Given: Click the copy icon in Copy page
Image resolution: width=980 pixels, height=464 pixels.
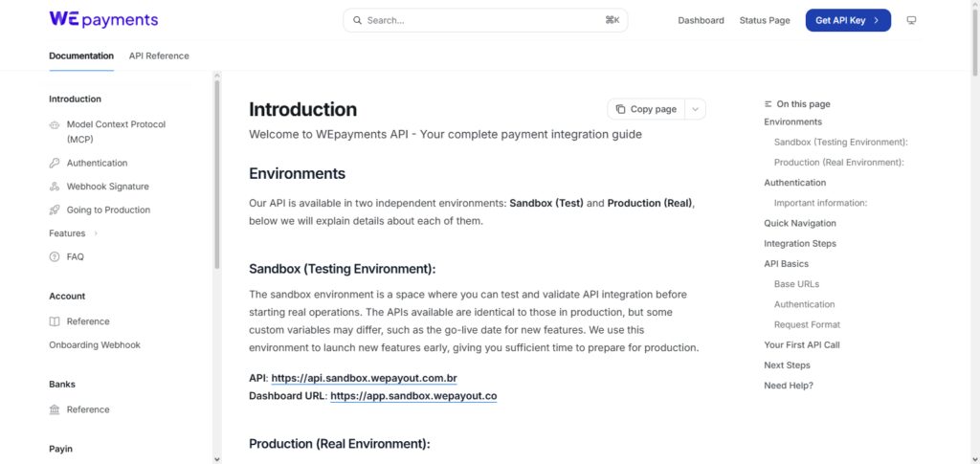Looking at the screenshot, I should [x=620, y=109].
